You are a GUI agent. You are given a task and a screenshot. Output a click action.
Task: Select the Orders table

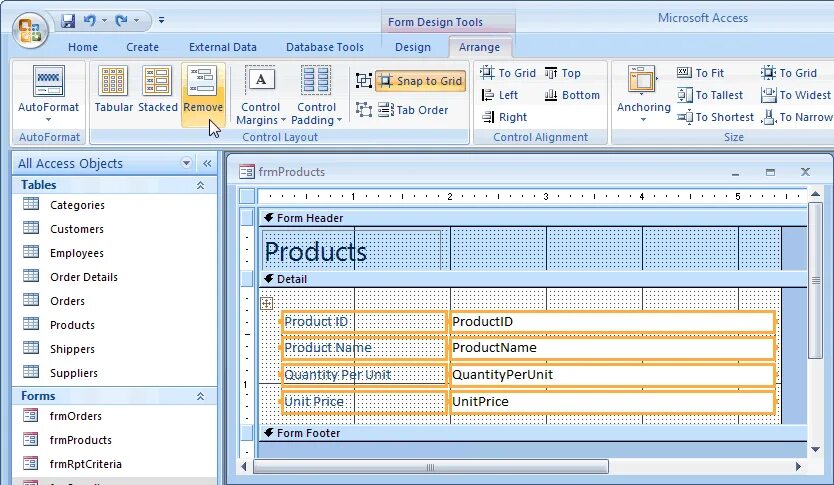click(x=114, y=300)
